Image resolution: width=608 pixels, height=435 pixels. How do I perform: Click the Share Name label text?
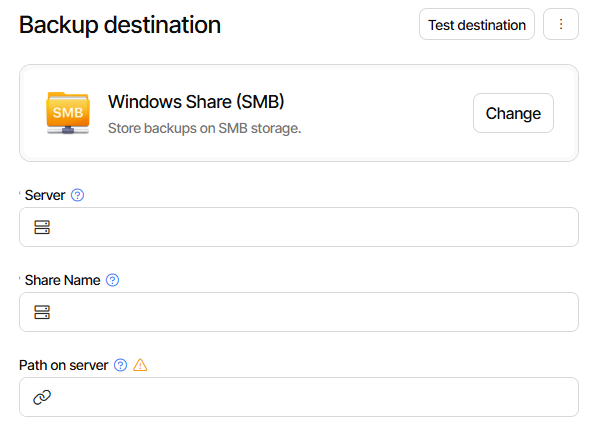pos(62,280)
